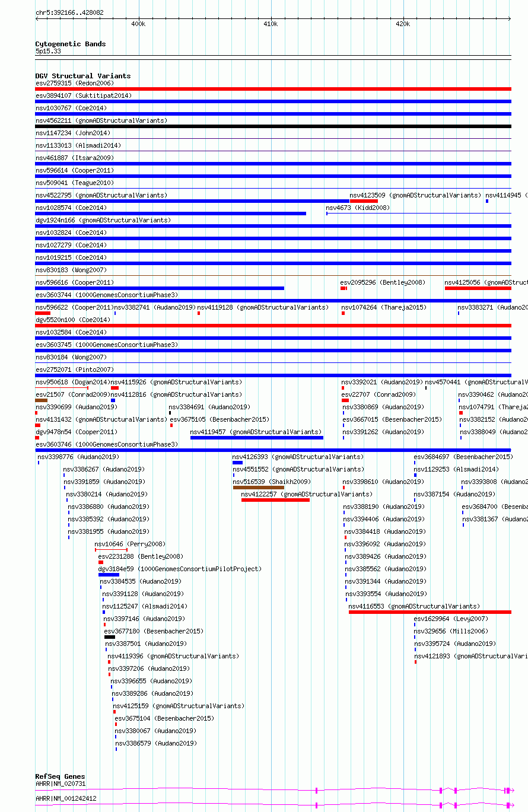528x812 pixels.
Task: Open nsv3398776 (Audano2019) label
Action: [78, 457]
